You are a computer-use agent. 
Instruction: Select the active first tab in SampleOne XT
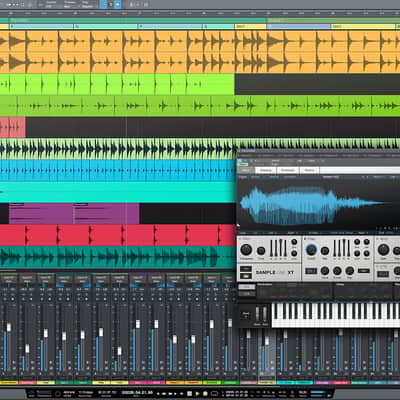pyautogui.click(x=246, y=170)
